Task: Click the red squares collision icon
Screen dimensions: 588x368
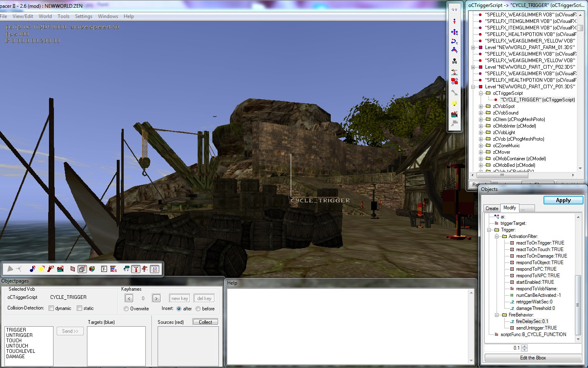Action: pyautogui.click(x=454, y=81)
